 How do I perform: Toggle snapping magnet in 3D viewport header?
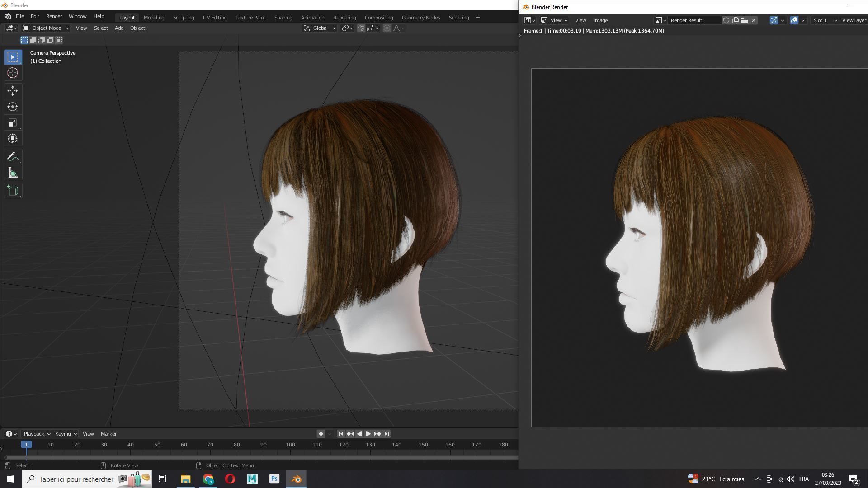pyautogui.click(x=361, y=28)
